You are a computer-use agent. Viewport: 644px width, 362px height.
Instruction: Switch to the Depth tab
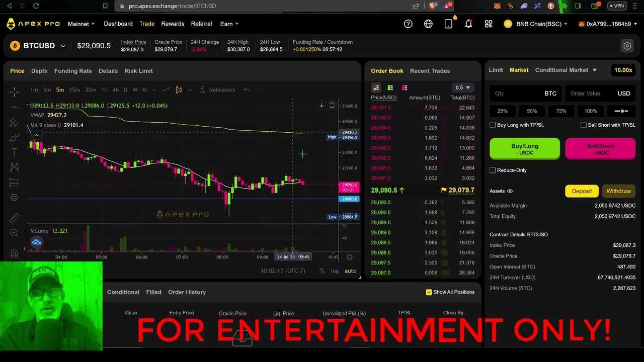pos(39,71)
